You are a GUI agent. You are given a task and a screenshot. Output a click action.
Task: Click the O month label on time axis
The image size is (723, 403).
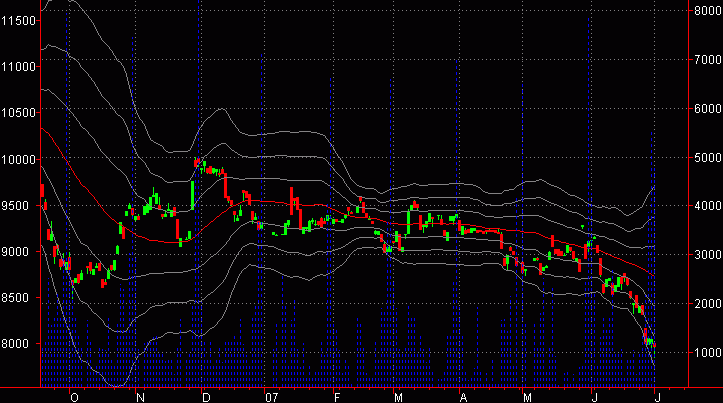pyautogui.click(x=74, y=397)
